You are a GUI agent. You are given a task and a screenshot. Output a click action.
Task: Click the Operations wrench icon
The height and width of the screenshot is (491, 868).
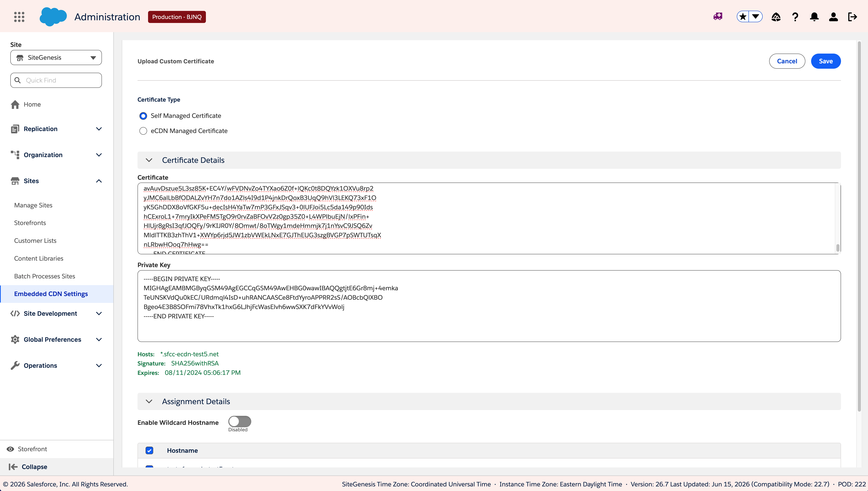coord(15,365)
